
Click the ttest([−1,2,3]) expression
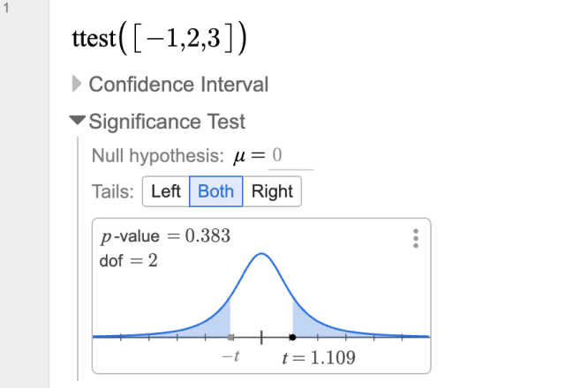coord(159,40)
